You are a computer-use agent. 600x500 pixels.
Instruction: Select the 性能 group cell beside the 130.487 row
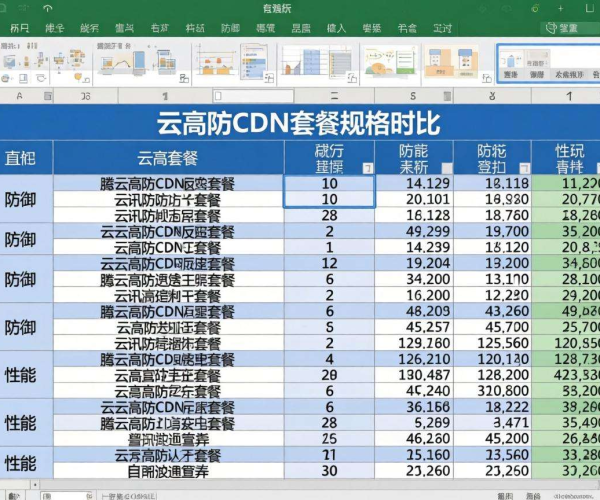26,375
